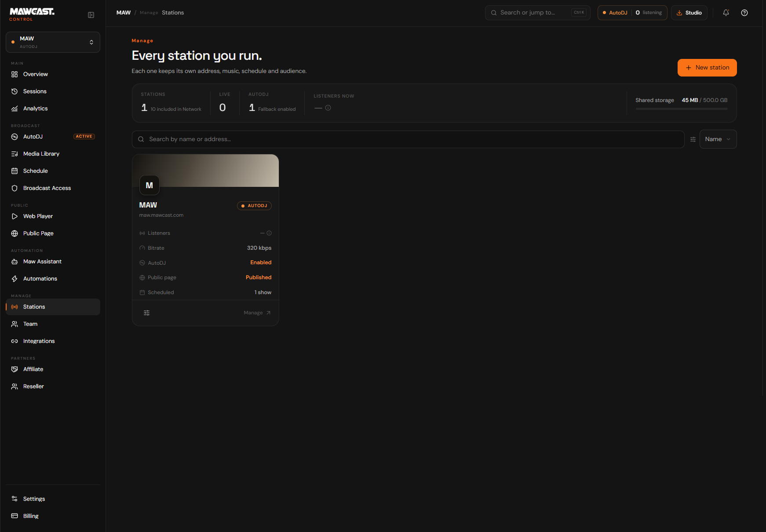The image size is (766, 532).
Task: Open Studio download button
Action: coord(689,13)
